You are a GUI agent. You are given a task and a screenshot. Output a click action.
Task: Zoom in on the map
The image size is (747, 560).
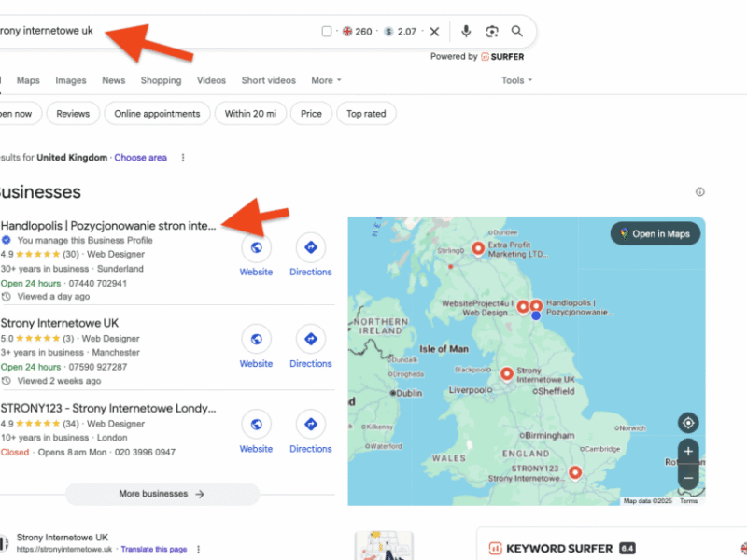(x=688, y=452)
